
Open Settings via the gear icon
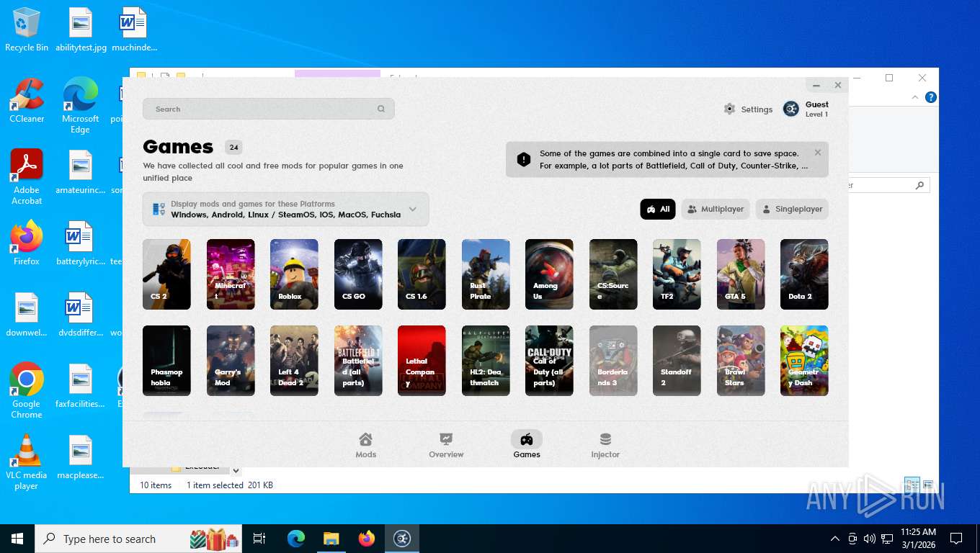(729, 109)
